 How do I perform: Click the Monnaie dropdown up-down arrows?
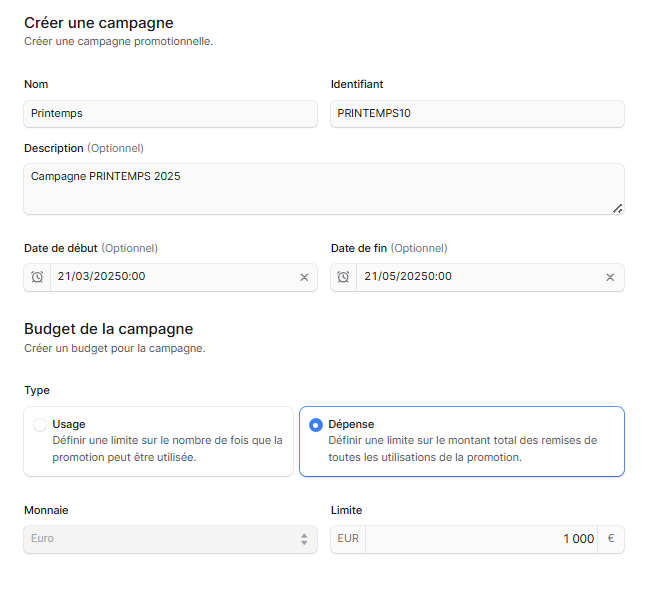tap(304, 539)
